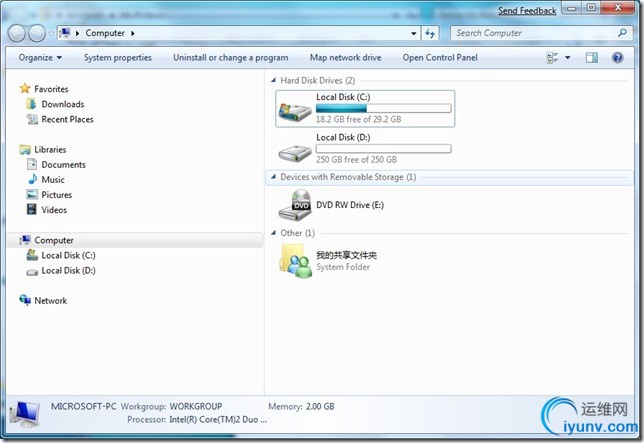The image size is (644, 443).
Task: Select Computer in the navigation pane
Action: tap(53, 240)
